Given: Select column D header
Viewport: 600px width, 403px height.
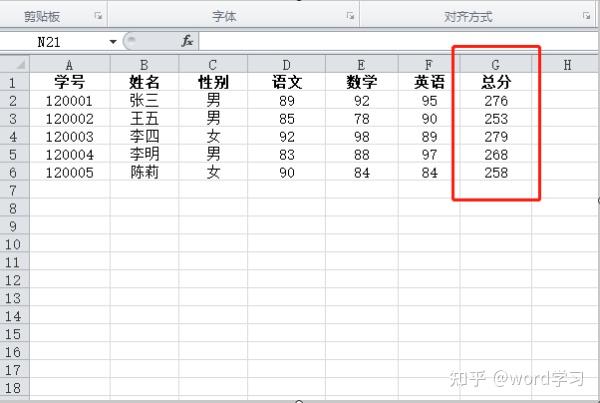Looking at the screenshot, I should (x=287, y=64).
